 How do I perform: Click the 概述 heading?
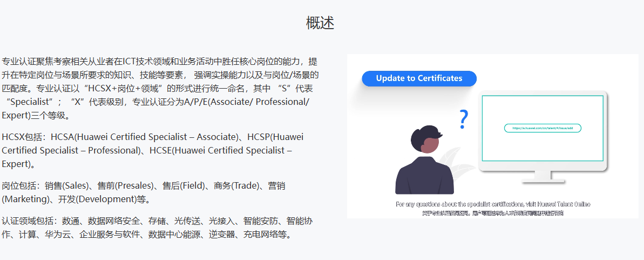tap(320, 23)
